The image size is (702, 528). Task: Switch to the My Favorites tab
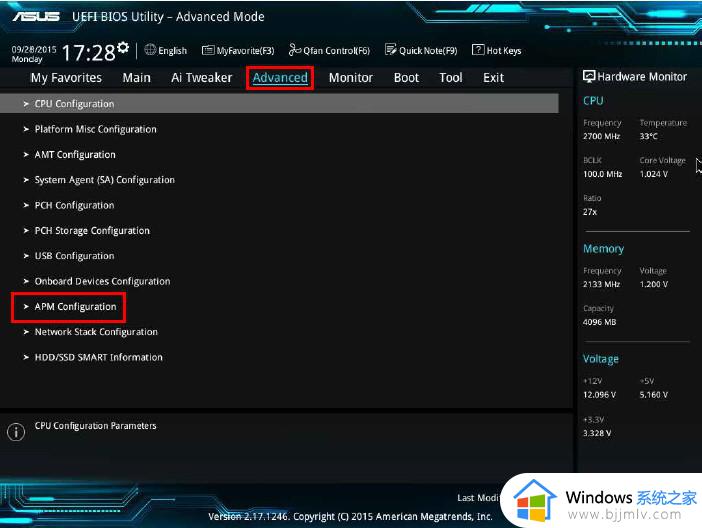(x=66, y=78)
